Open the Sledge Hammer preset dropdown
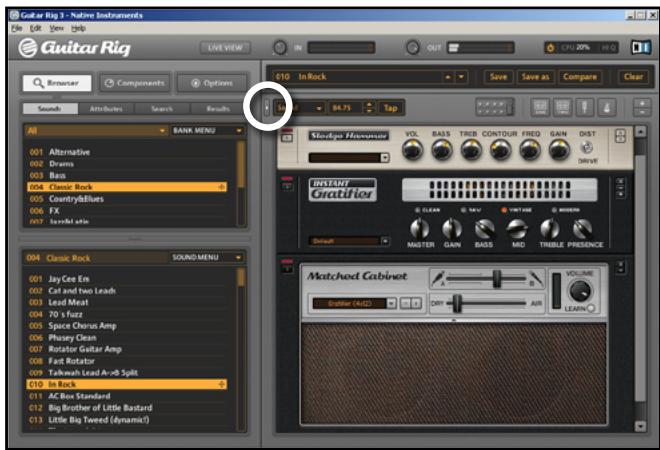The image size is (660, 450). tap(349, 158)
